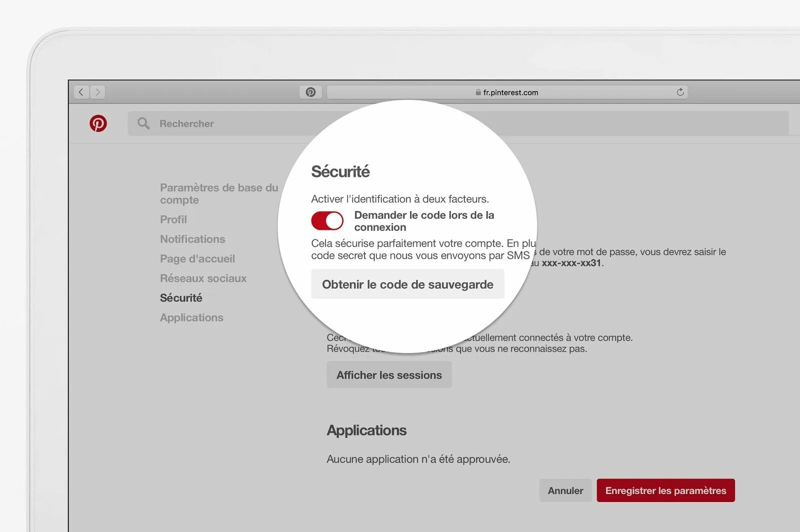Click the Annuler button

click(565, 491)
